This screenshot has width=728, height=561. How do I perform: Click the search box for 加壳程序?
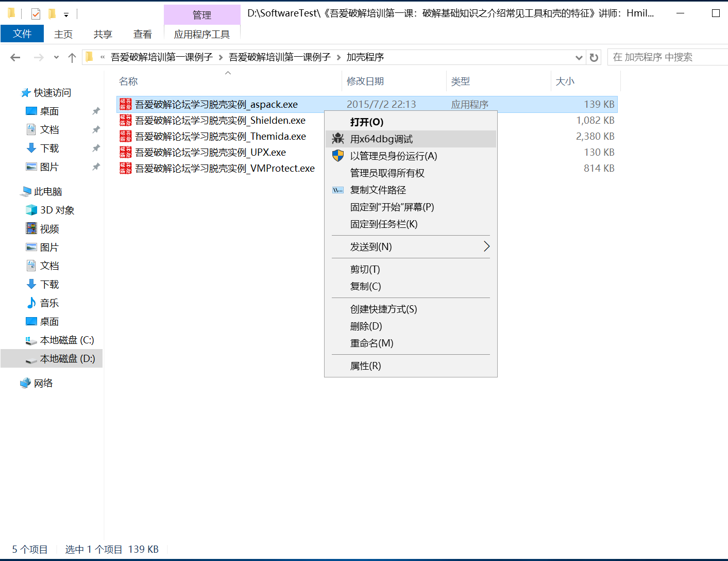point(667,57)
